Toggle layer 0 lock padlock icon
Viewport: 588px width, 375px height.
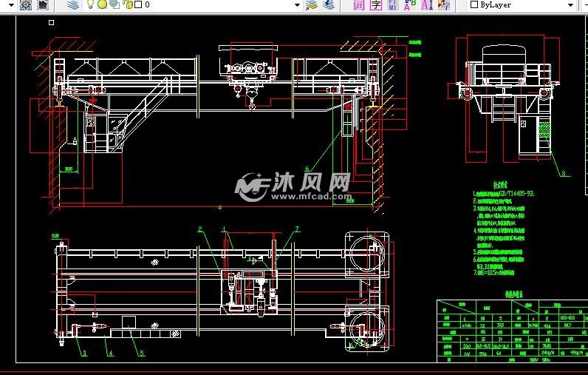coord(128,4)
